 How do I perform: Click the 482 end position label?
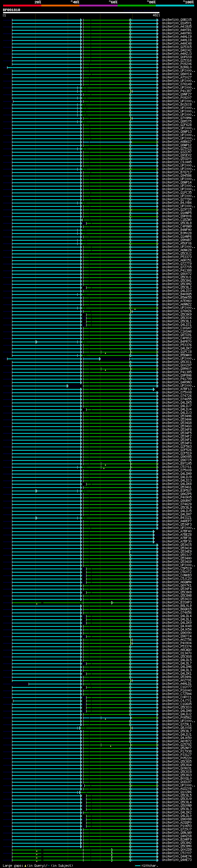coord(155,15)
